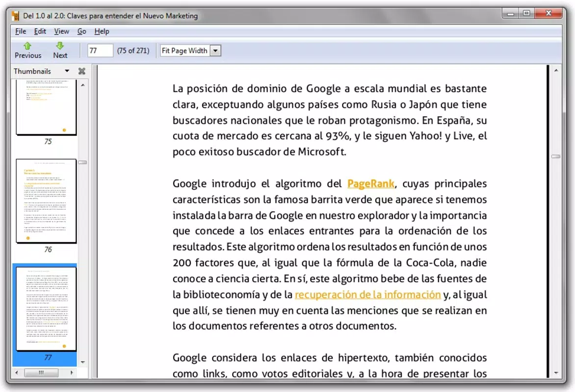Click document scroll down arrow
The image size is (575, 392).
(556, 373)
